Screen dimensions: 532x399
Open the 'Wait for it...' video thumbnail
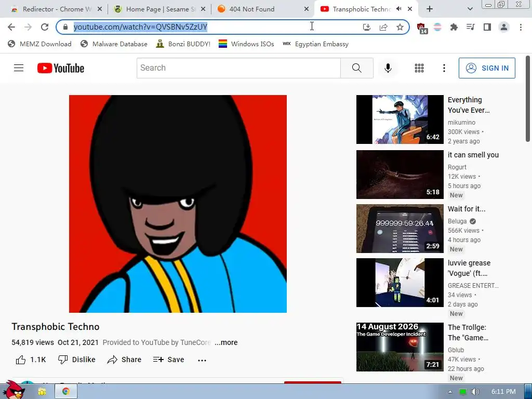pyautogui.click(x=400, y=229)
